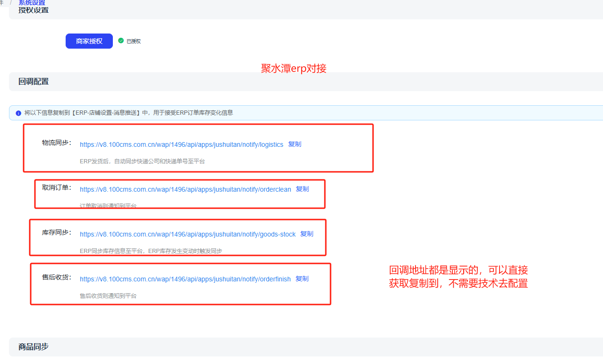Viewport: 603px width, 364px height.
Task: Click the 物流同步 field label
Action: coord(57,143)
